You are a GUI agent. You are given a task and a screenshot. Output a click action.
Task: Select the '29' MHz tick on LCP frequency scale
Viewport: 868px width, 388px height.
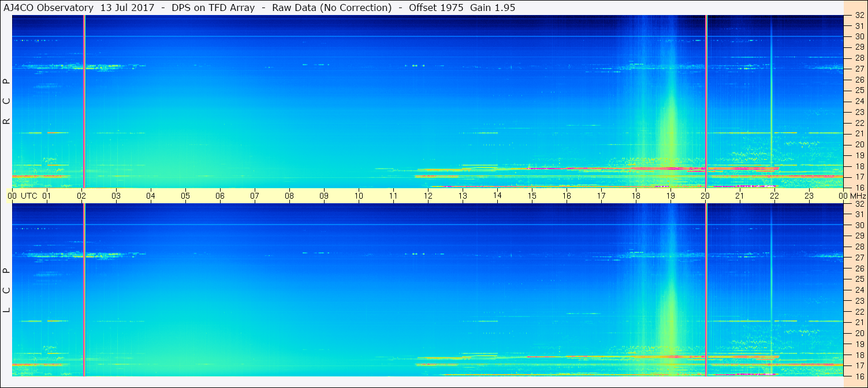(x=859, y=236)
